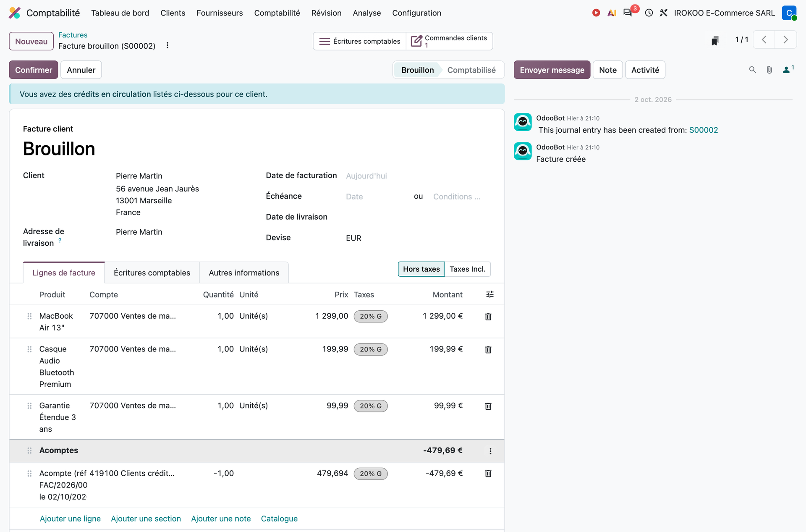Open the Commandes clients smart button
Screen dimensions: 806x532
point(449,41)
